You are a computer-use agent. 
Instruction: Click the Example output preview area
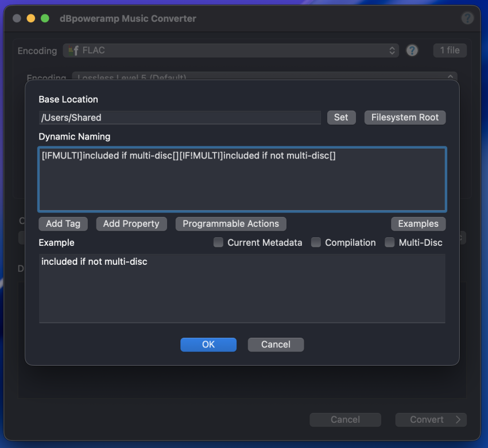242,288
